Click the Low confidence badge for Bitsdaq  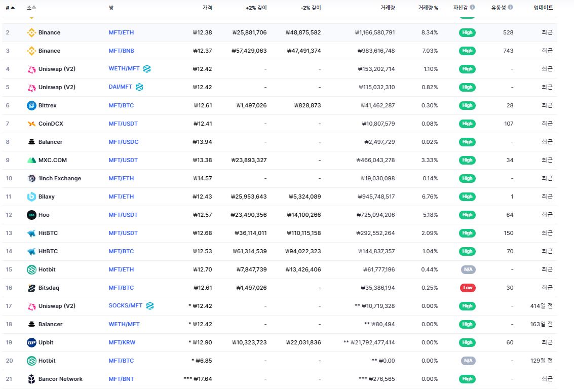click(468, 288)
